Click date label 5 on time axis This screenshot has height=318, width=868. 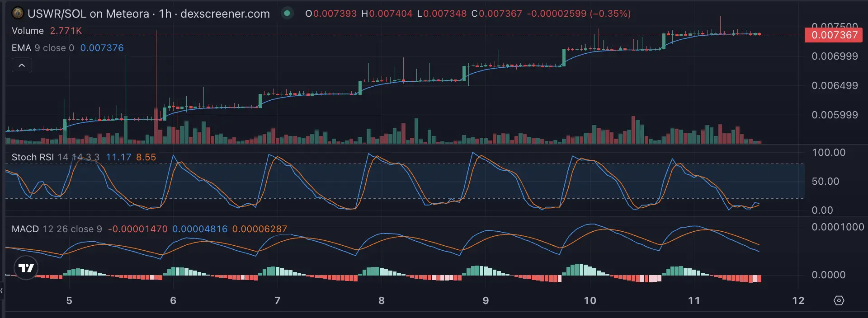point(69,301)
